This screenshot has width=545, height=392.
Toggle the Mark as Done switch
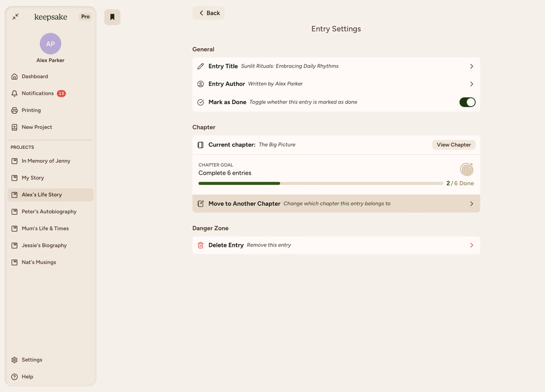(x=467, y=102)
